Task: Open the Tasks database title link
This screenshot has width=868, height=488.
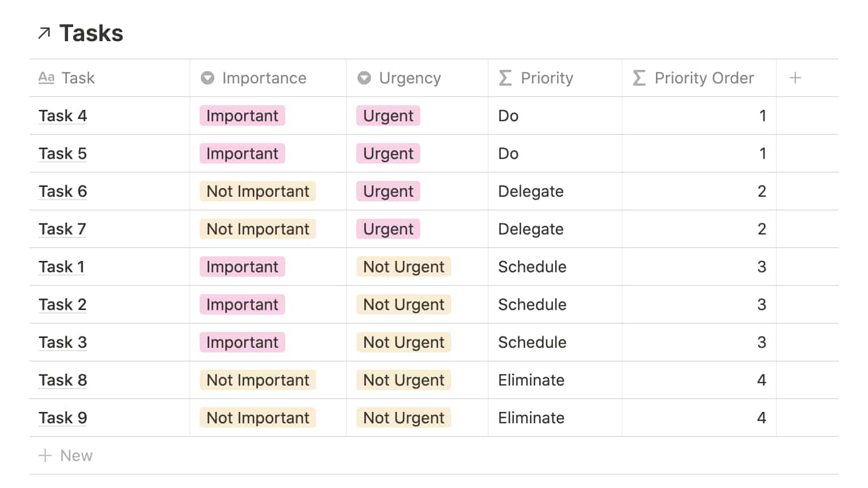Action: (91, 34)
